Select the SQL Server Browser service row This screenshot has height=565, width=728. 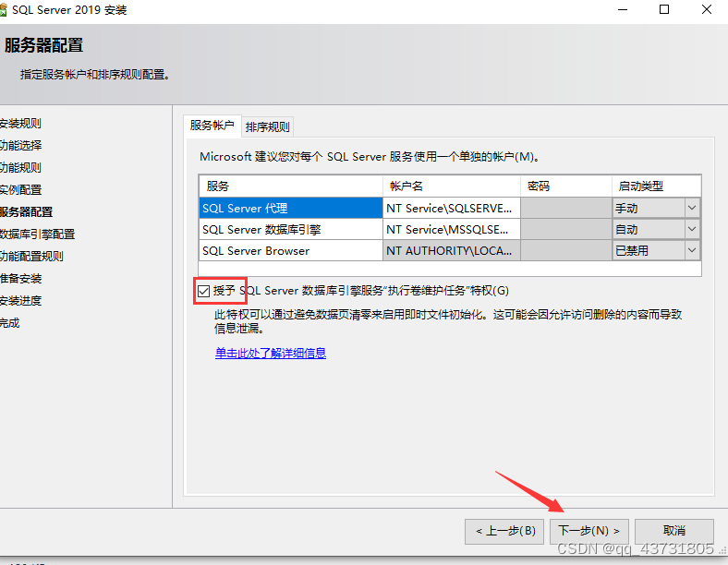click(291, 250)
